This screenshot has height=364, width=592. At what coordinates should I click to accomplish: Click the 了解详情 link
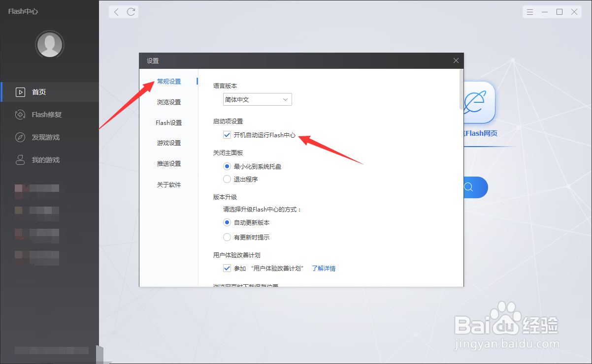coord(324,269)
